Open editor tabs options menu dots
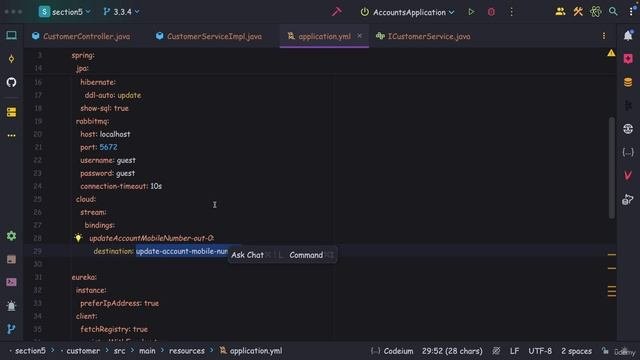 point(604,36)
